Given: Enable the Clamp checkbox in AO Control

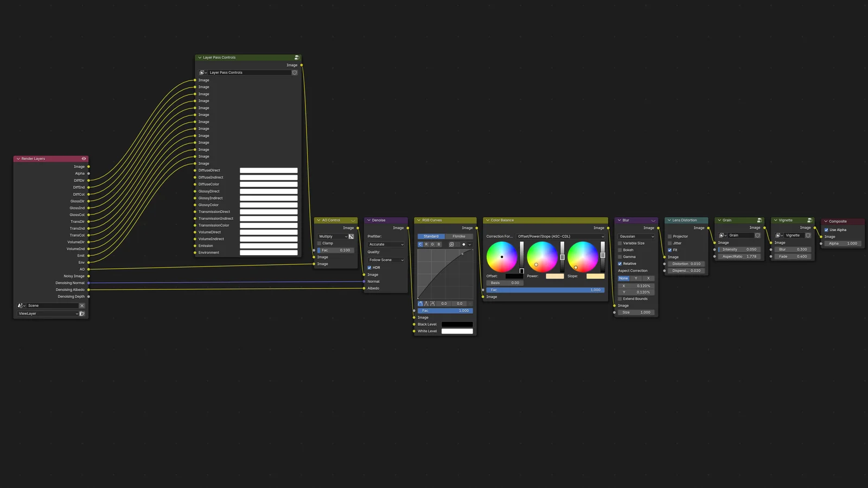Looking at the screenshot, I should pyautogui.click(x=320, y=243).
